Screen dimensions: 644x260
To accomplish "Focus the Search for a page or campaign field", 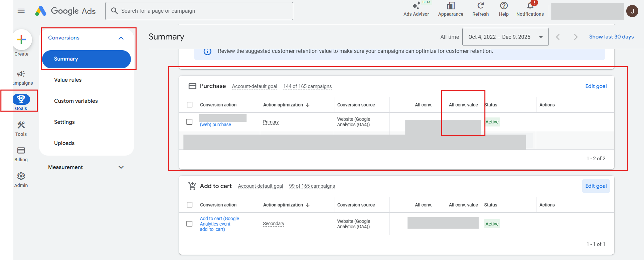I will click(199, 11).
